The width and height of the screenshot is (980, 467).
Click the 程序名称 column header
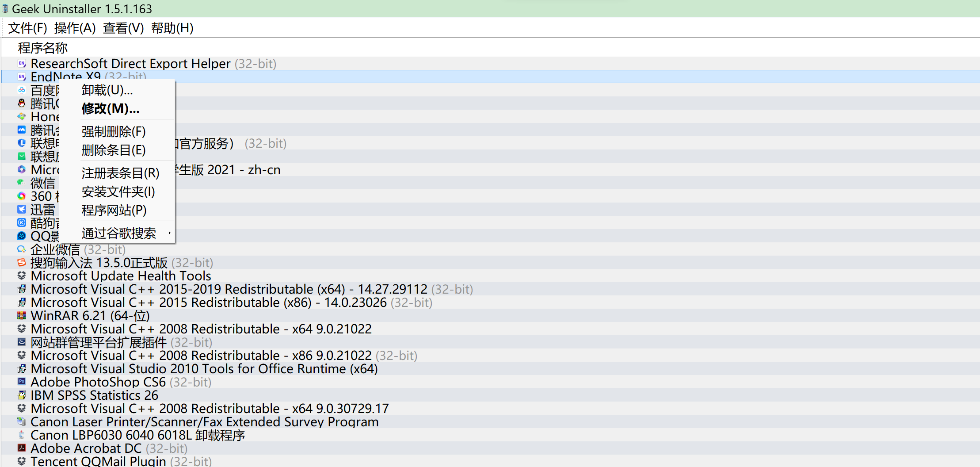point(42,48)
